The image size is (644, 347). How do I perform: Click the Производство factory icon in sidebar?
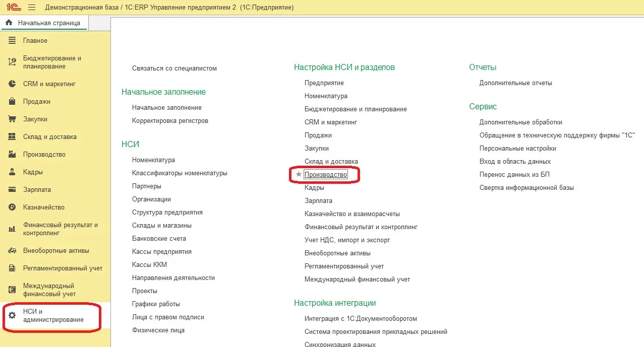[x=13, y=155]
